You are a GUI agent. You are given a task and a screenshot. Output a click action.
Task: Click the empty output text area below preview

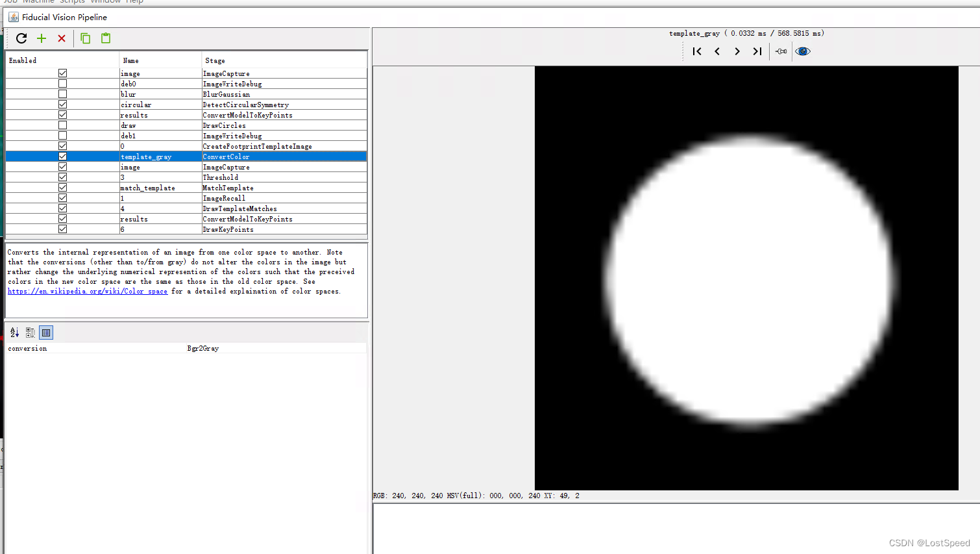[676, 529]
